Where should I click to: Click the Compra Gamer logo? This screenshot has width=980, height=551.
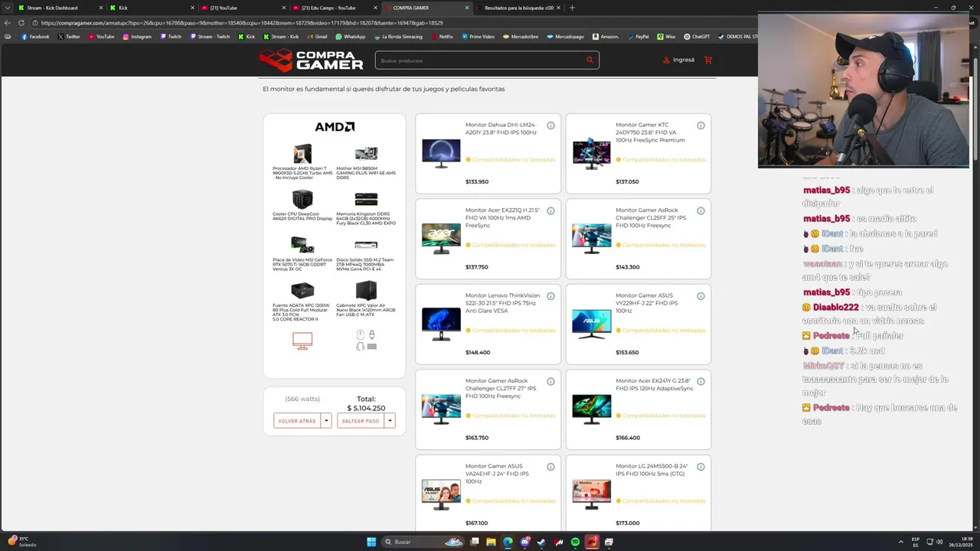point(311,60)
